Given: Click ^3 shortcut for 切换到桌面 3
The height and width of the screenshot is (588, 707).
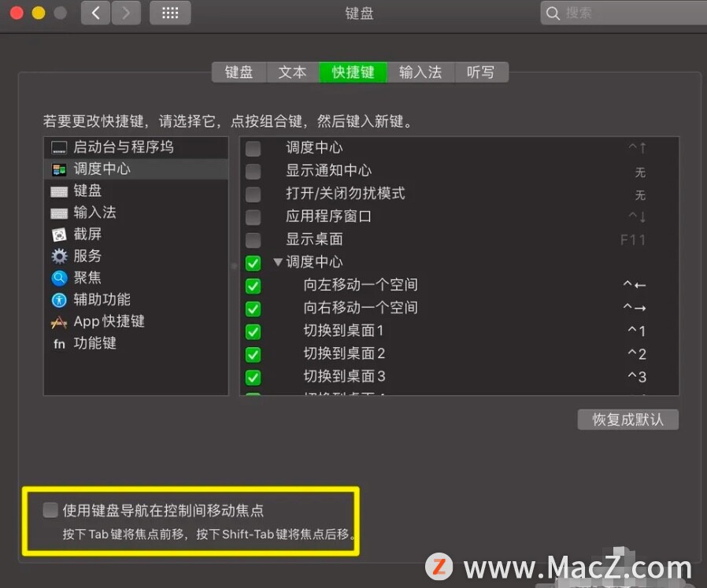Looking at the screenshot, I should [x=637, y=376].
